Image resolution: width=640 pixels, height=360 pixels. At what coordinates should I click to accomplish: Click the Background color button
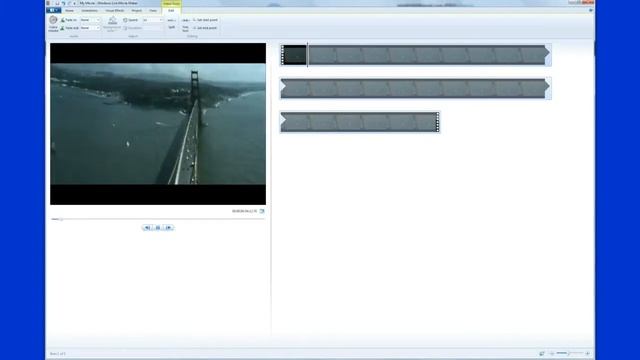[x=112, y=24]
